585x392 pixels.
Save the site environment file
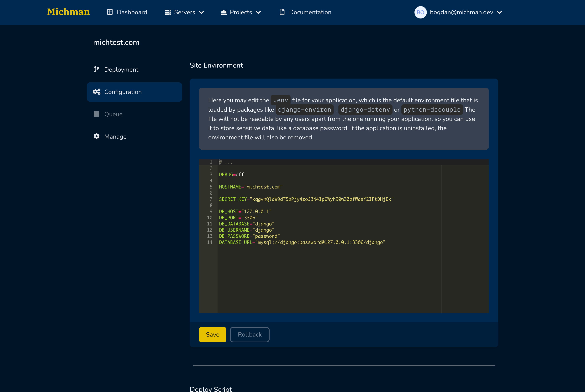212,334
